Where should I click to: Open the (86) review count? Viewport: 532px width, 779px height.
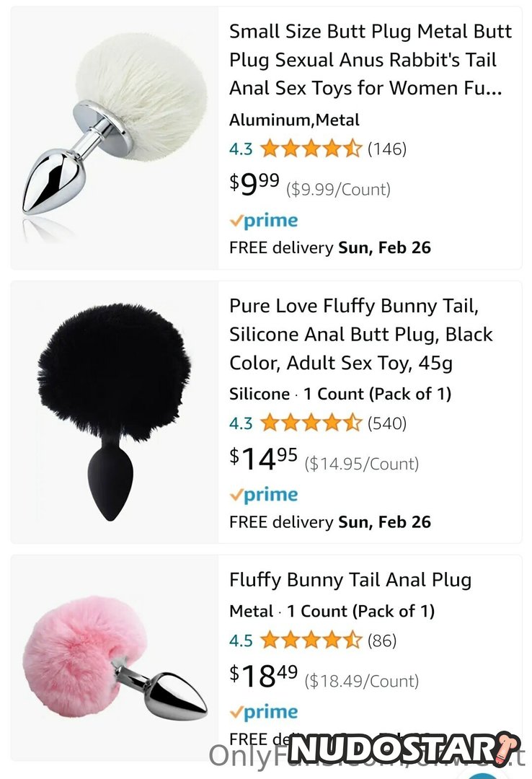[x=382, y=641]
